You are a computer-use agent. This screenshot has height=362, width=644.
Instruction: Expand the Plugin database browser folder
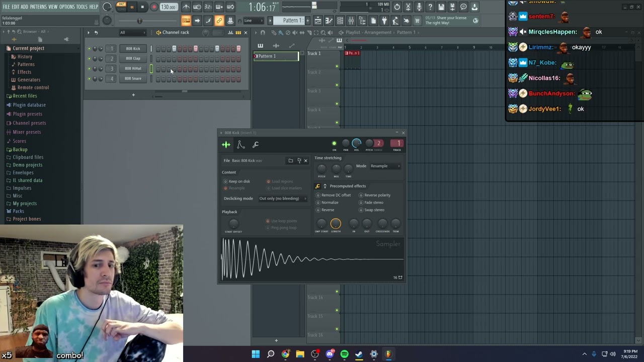pyautogui.click(x=29, y=105)
